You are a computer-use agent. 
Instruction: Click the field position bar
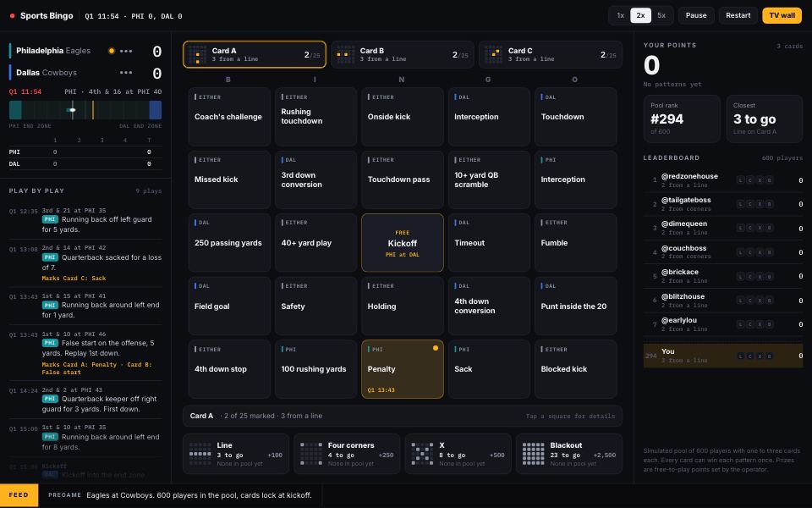click(85, 110)
